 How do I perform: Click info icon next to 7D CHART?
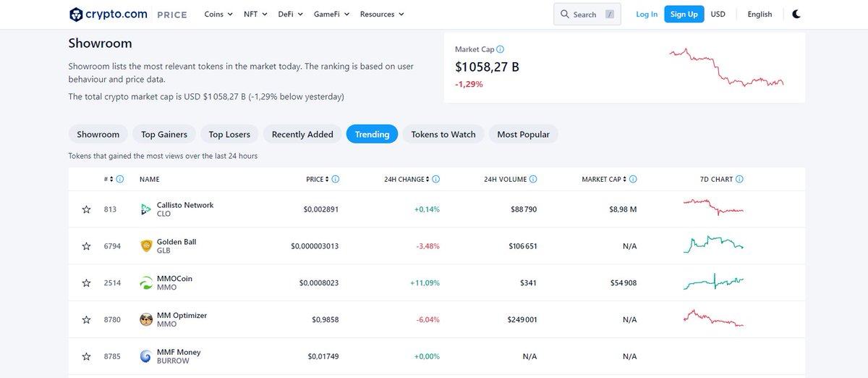coord(739,179)
